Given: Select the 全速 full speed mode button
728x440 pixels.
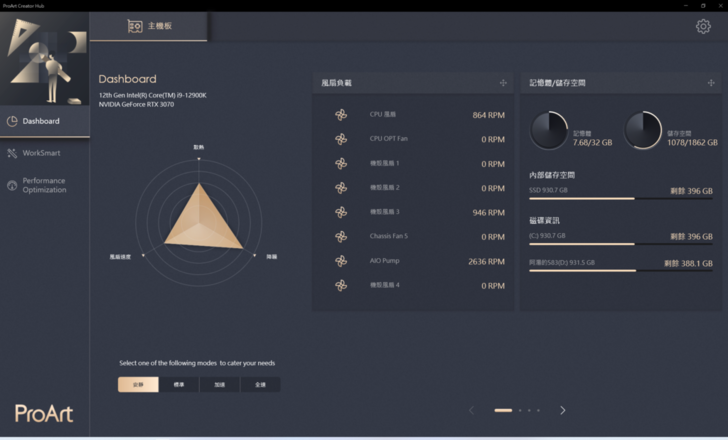Looking at the screenshot, I should pos(260,384).
